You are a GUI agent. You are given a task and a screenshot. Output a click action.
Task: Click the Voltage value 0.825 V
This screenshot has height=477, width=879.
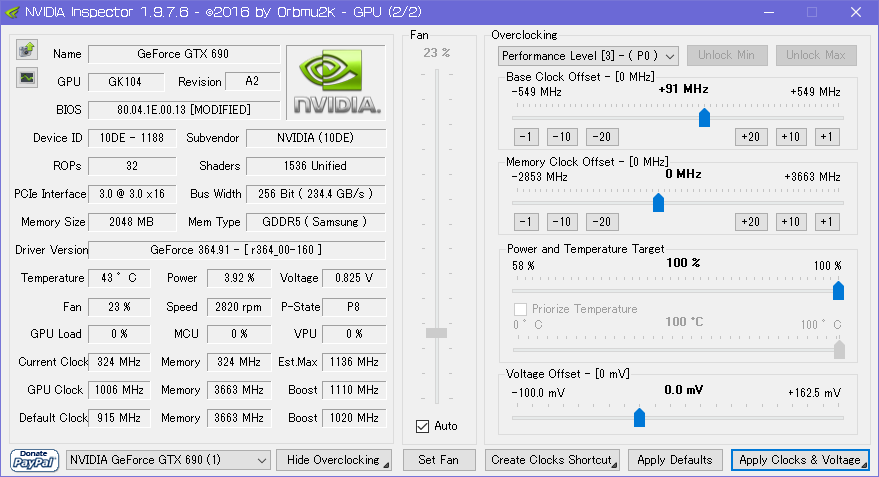pyautogui.click(x=354, y=278)
